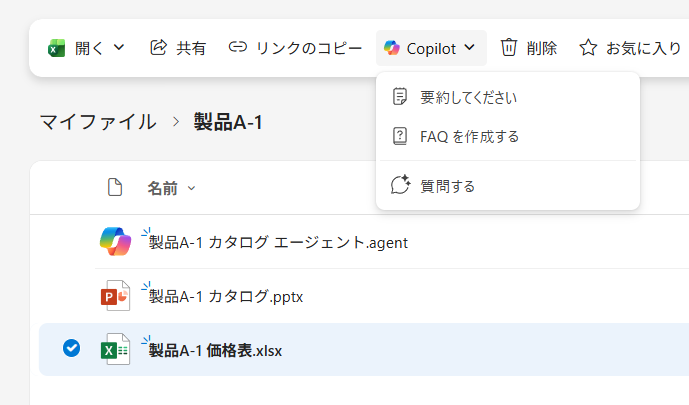The image size is (689, 405).
Task: Click the PowerPoint file icon
Action: (x=116, y=296)
